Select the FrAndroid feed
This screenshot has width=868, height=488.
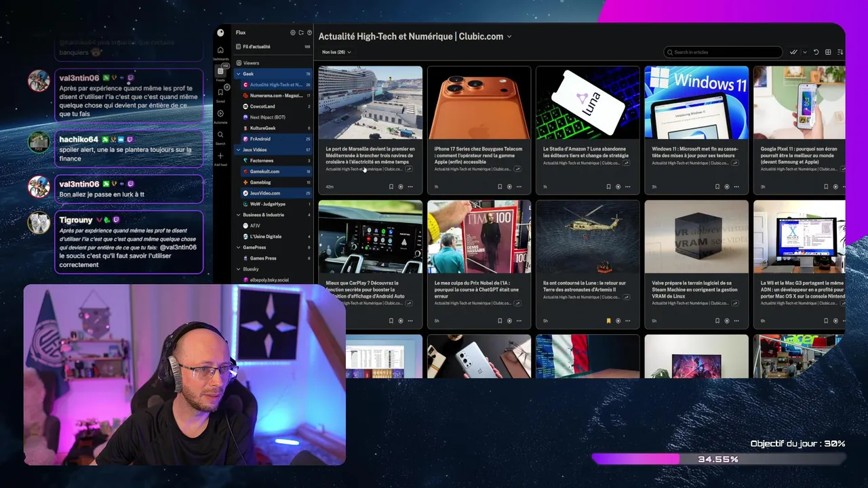pos(277,139)
